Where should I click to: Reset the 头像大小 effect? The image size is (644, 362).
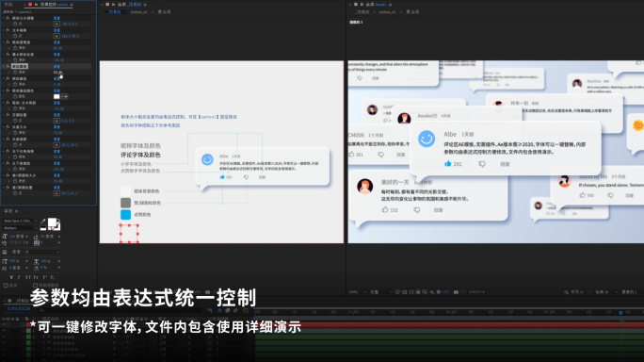click(56, 126)
